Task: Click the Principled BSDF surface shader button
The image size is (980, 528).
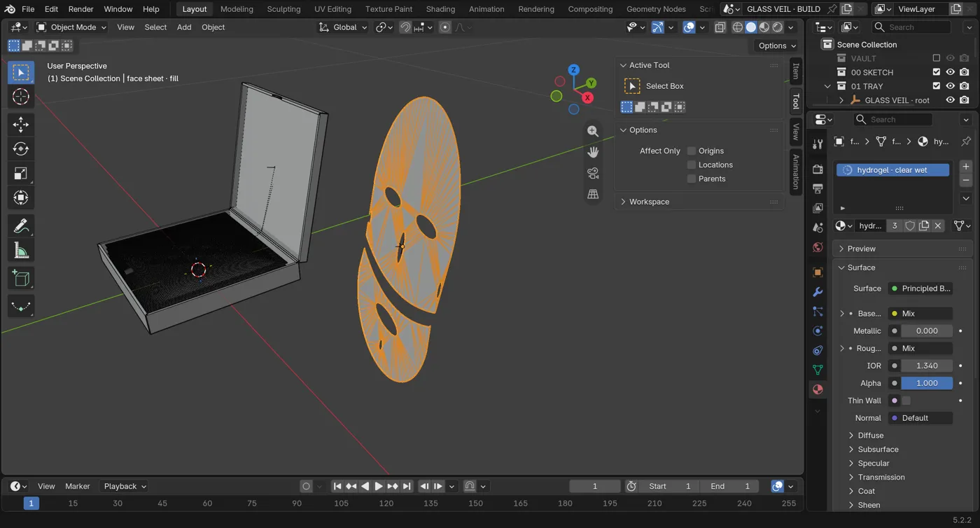Action: [920, 289]
